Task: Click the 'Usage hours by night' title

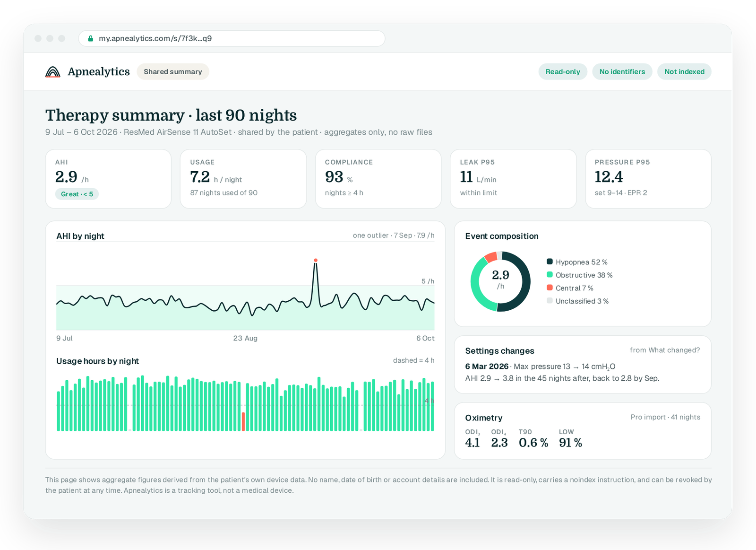Action: [x=97, y=361]
